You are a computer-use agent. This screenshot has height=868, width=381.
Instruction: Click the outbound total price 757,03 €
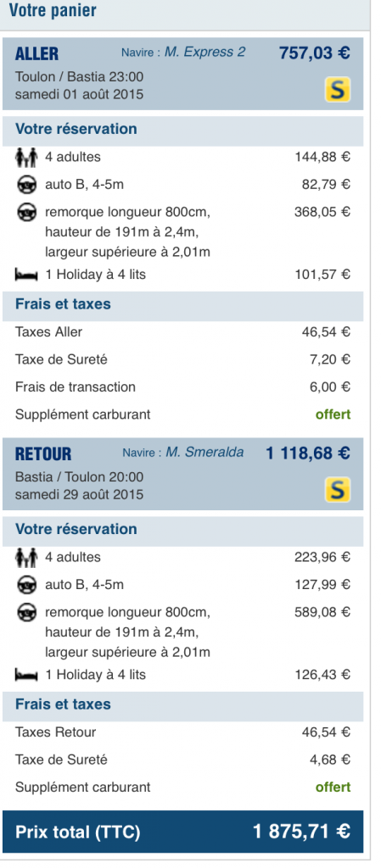pos(315,53)
